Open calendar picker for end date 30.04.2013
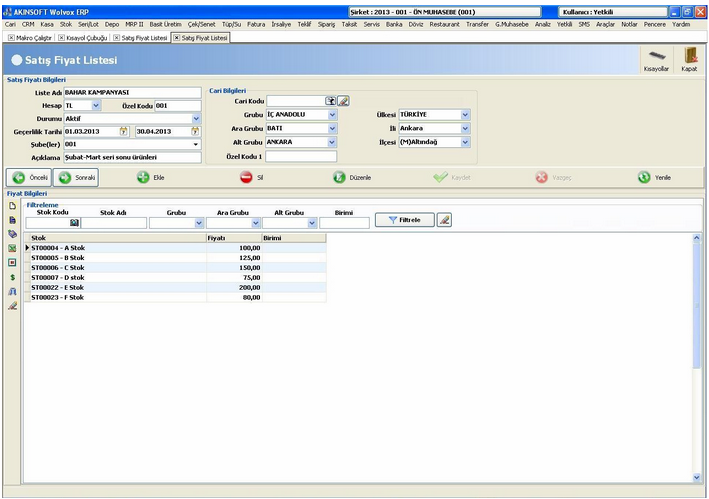This screenshot has height=499, width=709. (x=195, y=132)
